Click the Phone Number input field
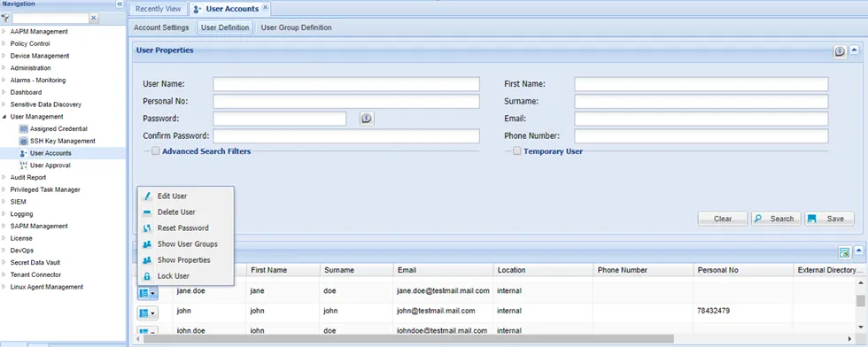The height and width of the screenshot is (347, 868). click(x=701, y=136)
